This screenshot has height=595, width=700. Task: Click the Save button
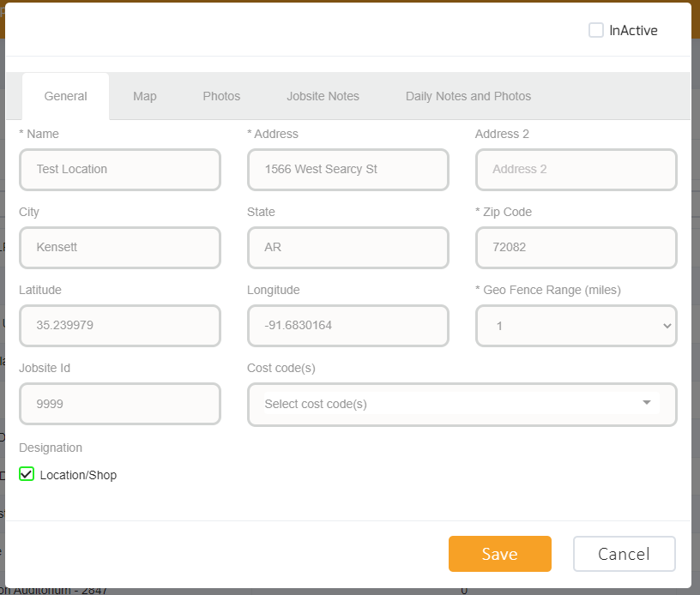(x=500, y=554)
